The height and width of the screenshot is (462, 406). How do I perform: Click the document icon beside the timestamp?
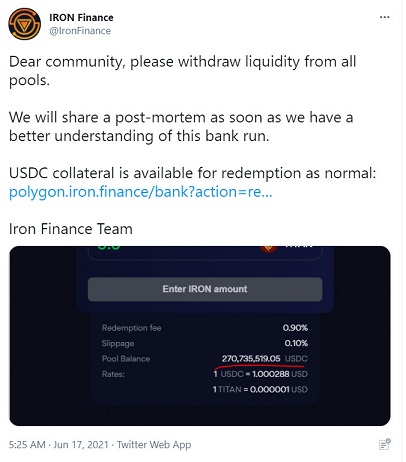(385, 444)
